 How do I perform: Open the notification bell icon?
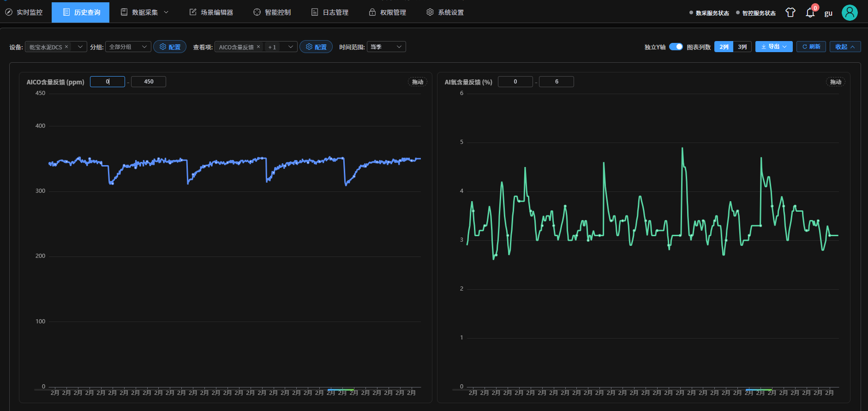point(810,13)
